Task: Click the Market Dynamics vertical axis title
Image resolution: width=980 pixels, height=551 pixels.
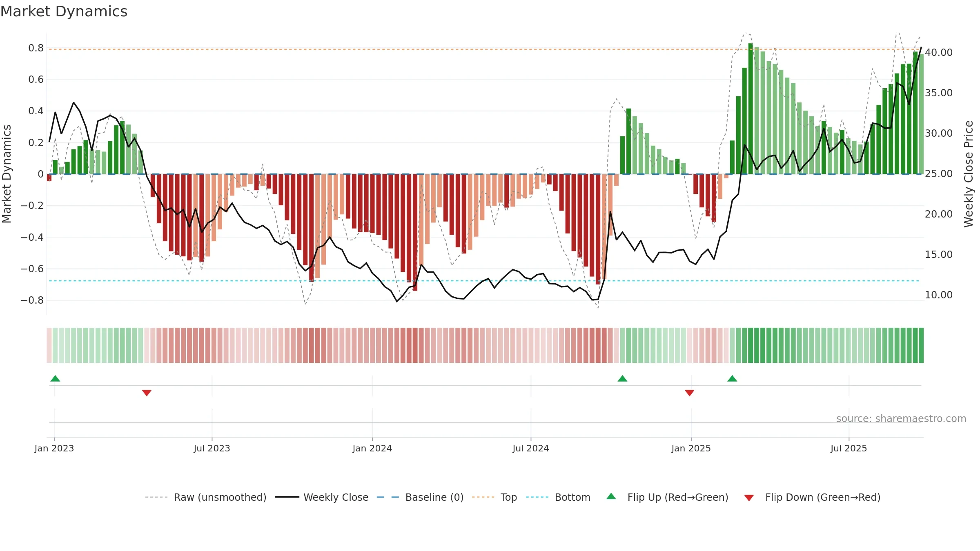Action: tap(7, 174)
